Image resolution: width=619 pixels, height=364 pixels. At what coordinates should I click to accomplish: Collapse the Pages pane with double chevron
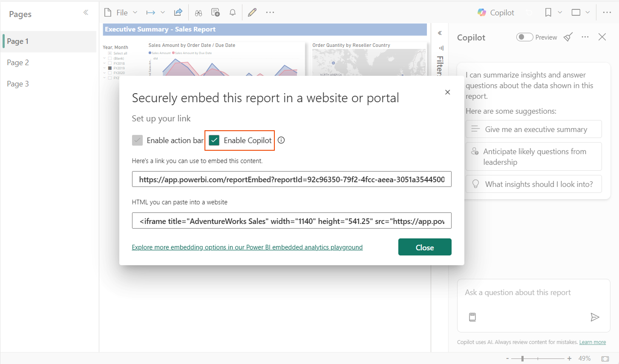coord(86,12)
